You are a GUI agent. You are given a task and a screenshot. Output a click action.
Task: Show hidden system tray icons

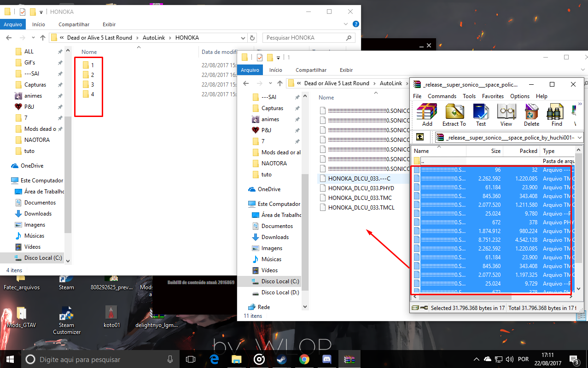[x=477, y=359]
